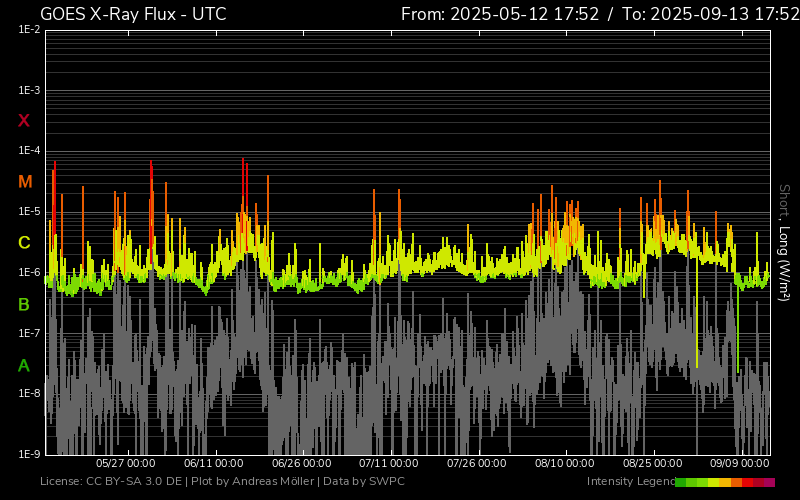Select the 05/27 00:00 date tick
The width and height of the screenshot is (800, 500).
click(125, 464)
